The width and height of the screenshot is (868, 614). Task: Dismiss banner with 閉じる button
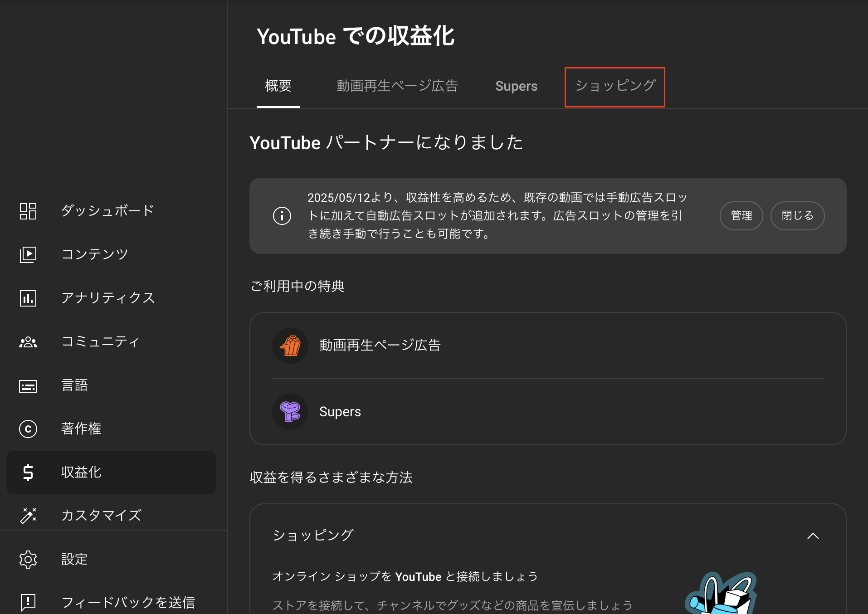coord(797,216)
